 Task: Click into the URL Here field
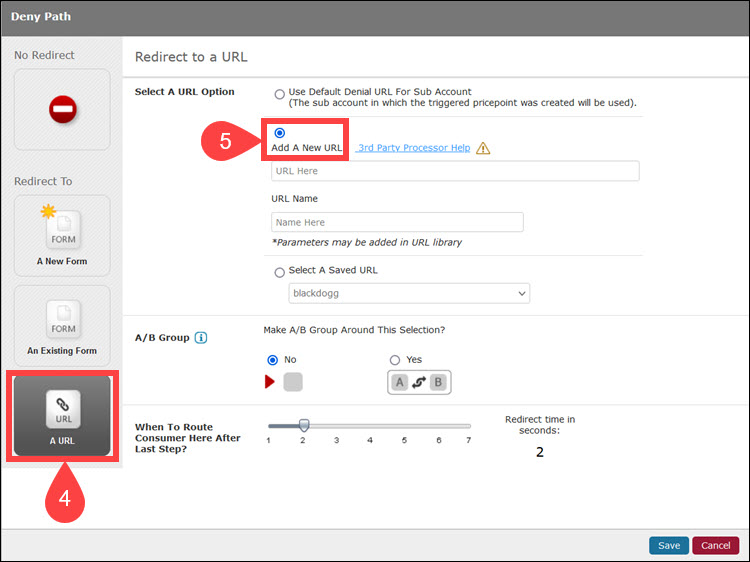(x=455, y=171)
